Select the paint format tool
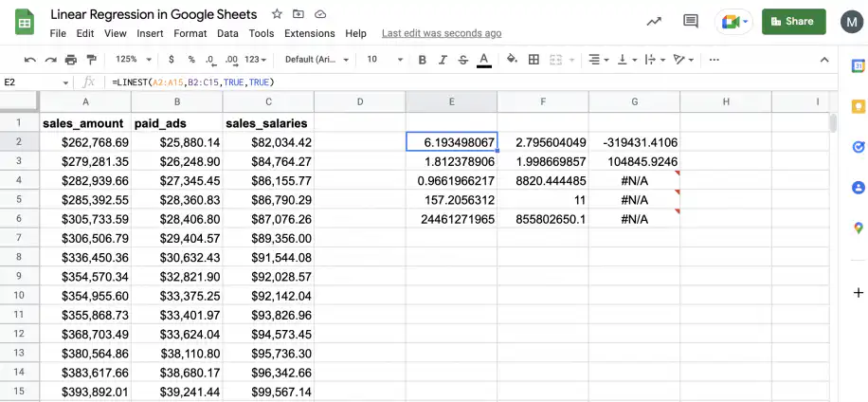The height and width of the screenshot is (402, 868). click(x=92, y=59)
